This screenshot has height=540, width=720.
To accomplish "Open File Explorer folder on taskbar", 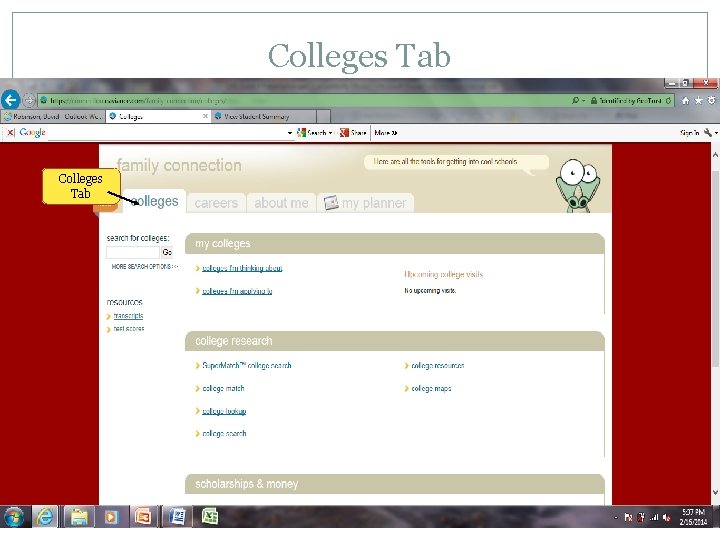I will pyautogui.click(x=79, y=517).
